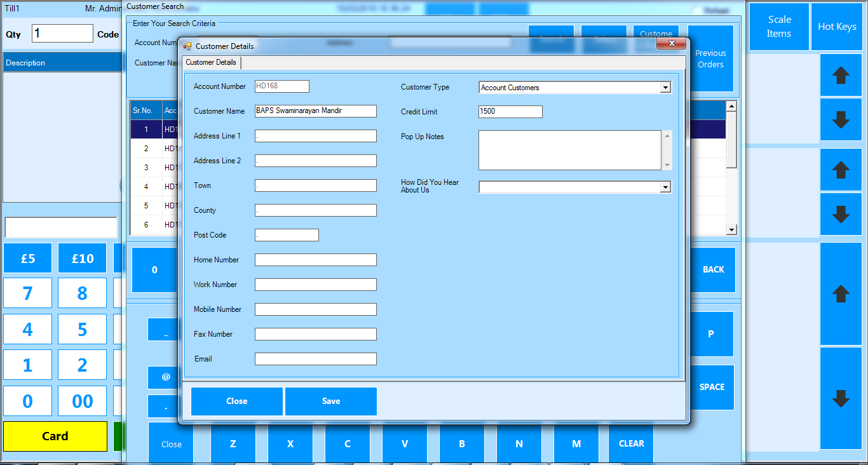
Task: Open Previous Orders
Action: (710, 58)
